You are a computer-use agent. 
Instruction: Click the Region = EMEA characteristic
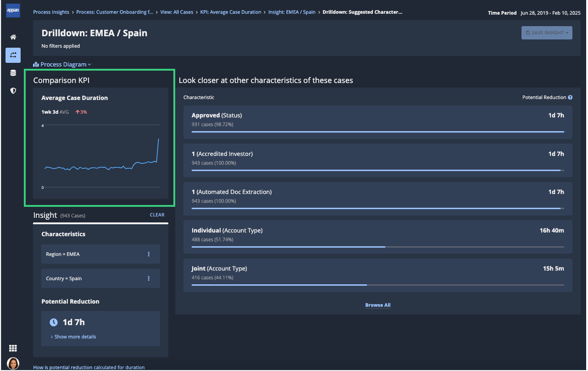point(100,254)
